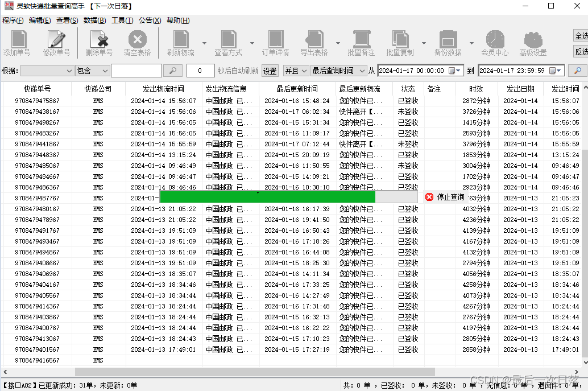Click the red stop icon of 停止查询
Screen dimensions: 588x391
coord(429,197)
